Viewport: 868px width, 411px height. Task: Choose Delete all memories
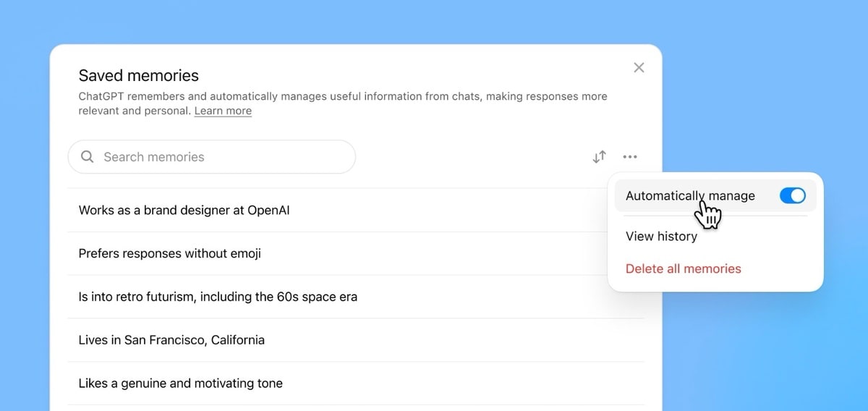click(683, 268)
